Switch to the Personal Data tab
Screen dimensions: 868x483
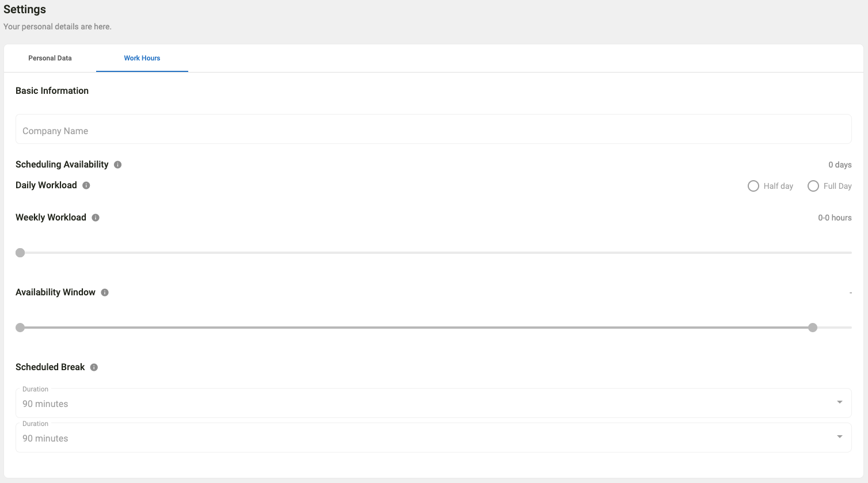tap(50, 58)
